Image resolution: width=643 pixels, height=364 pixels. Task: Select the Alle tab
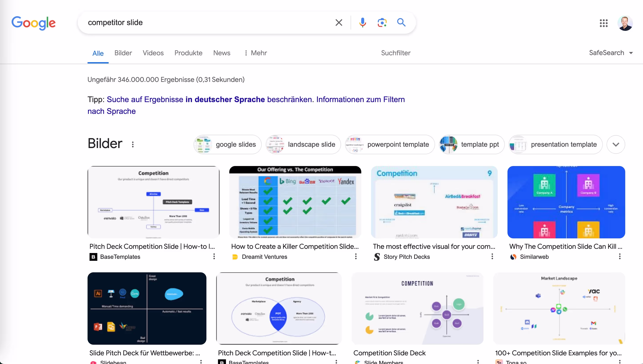click(x=98, y=53)
